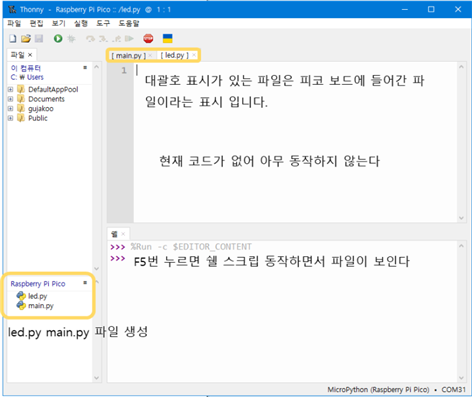Create a new file with toolbar icon
Viewport: 472px width, 397px height.
click(x=13, y=39)
